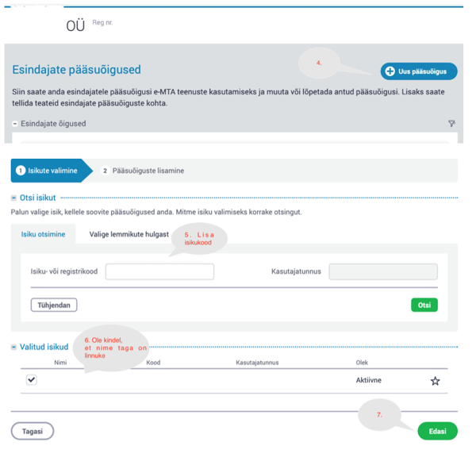Collapse the Otsi isikut section
The width and height of the screenshot is (476, 465).
click(x=13, y=198)
